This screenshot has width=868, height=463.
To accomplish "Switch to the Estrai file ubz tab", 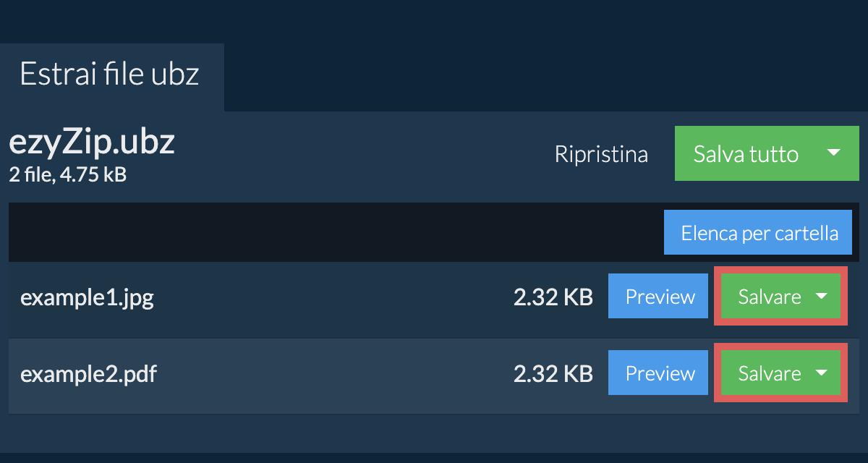I will 110,75.
